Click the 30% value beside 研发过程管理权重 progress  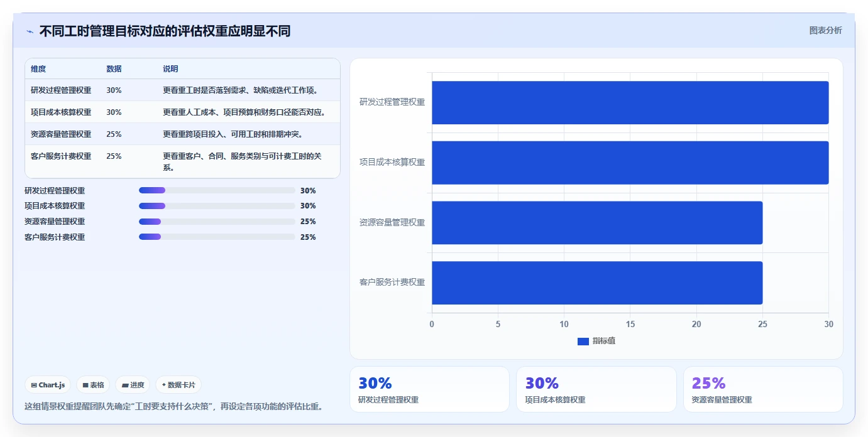(308, 191)
